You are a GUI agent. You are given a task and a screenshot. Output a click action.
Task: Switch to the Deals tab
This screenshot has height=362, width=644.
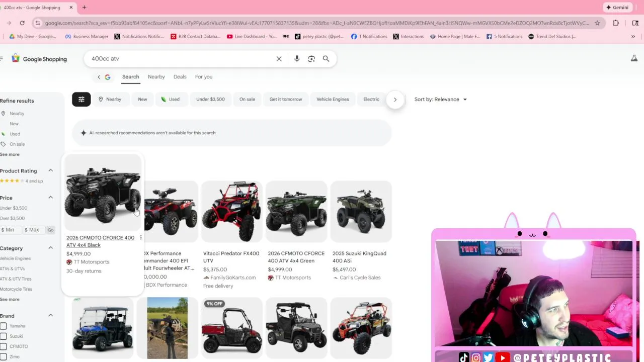(x=180, y=77)
